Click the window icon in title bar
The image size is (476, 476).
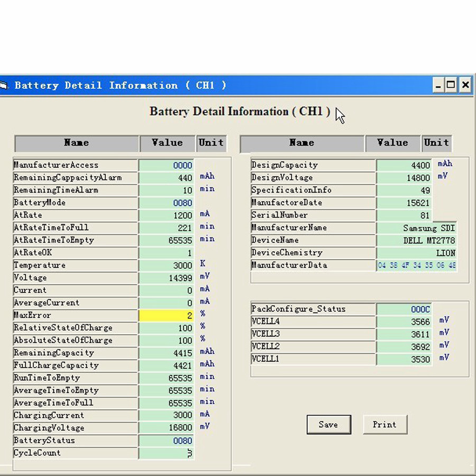pos(4,85)
